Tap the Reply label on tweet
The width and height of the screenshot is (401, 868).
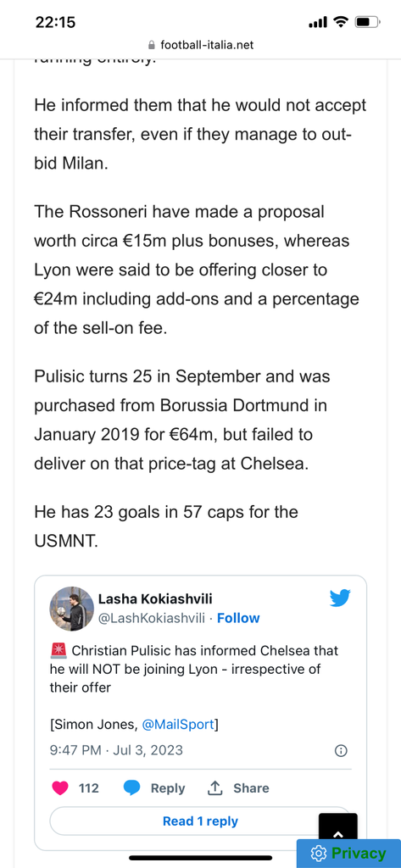[x=168, y=787]
